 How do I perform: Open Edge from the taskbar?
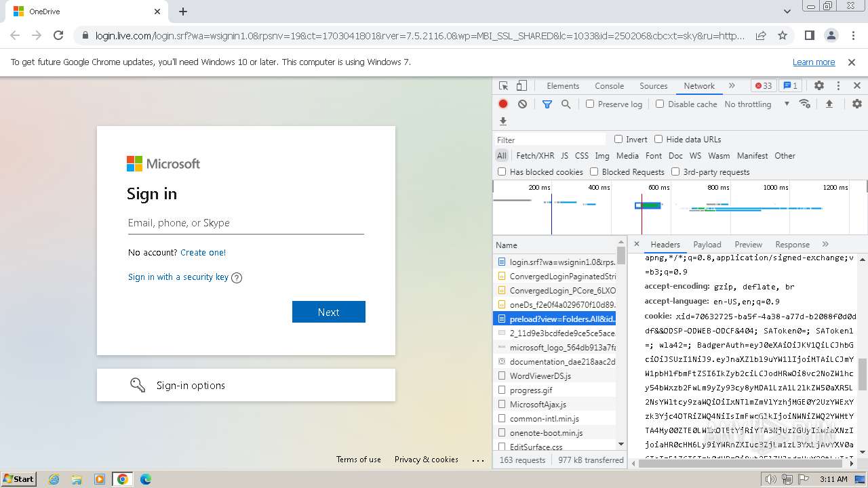click(146, 479)
